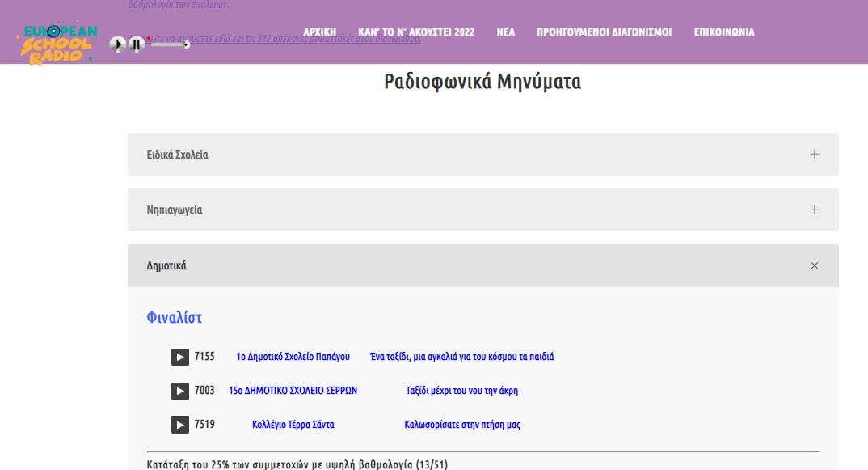Play entry 7003 audio

(x=179, y=391)
